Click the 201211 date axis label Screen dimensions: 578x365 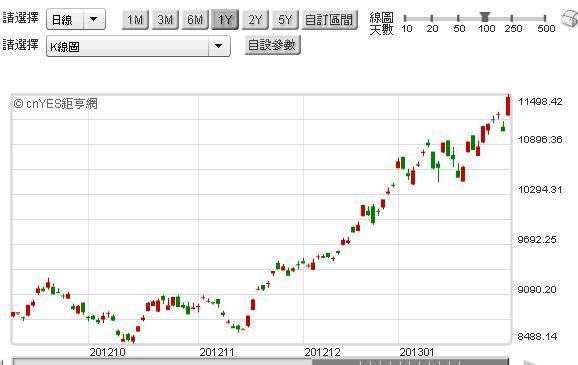pos(217,352)
